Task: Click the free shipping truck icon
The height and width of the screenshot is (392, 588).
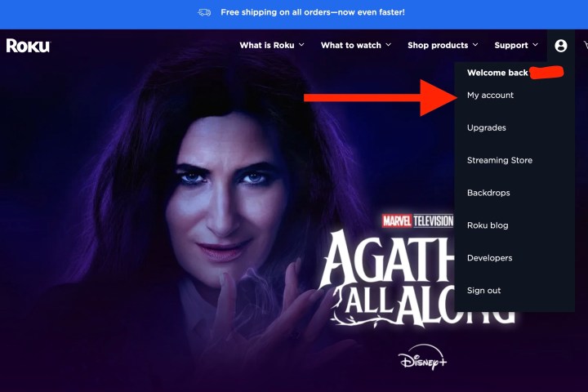Action: pos(204,12)
